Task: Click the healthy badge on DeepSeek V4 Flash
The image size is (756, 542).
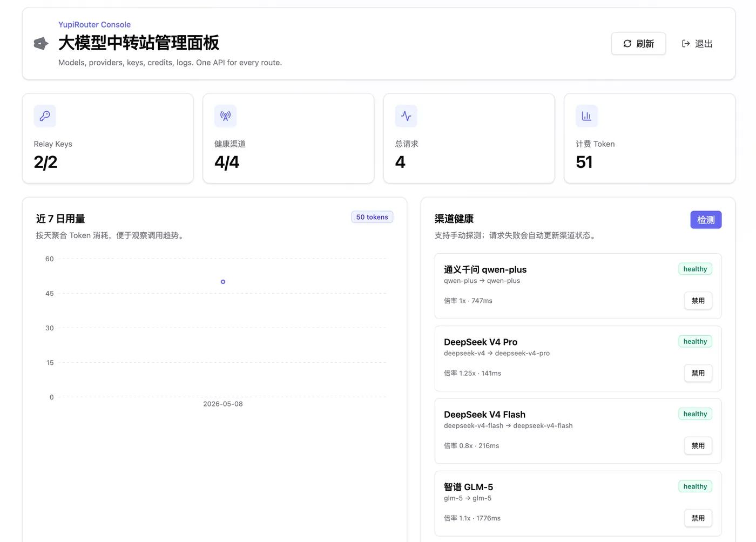Action: pyautogui.click(x=695, y=414)
